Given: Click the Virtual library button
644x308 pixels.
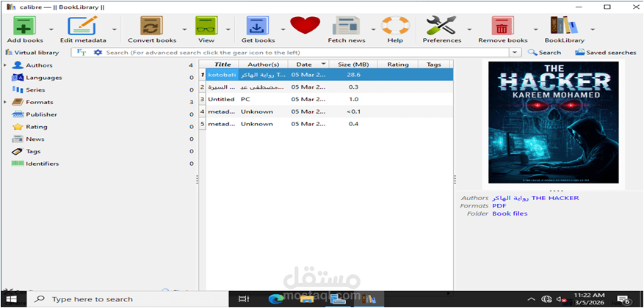Looking at the screenshot, I should [32, 53].
